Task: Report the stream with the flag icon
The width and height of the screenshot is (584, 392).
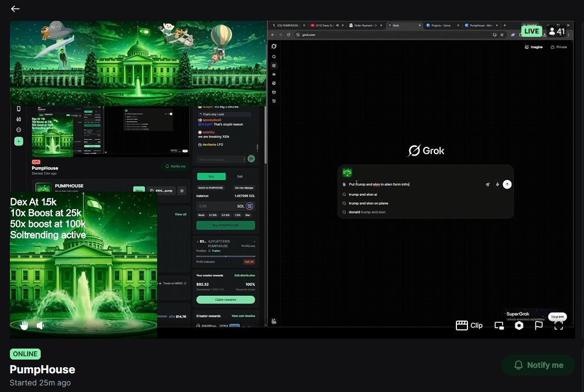Action: [538, 325]
